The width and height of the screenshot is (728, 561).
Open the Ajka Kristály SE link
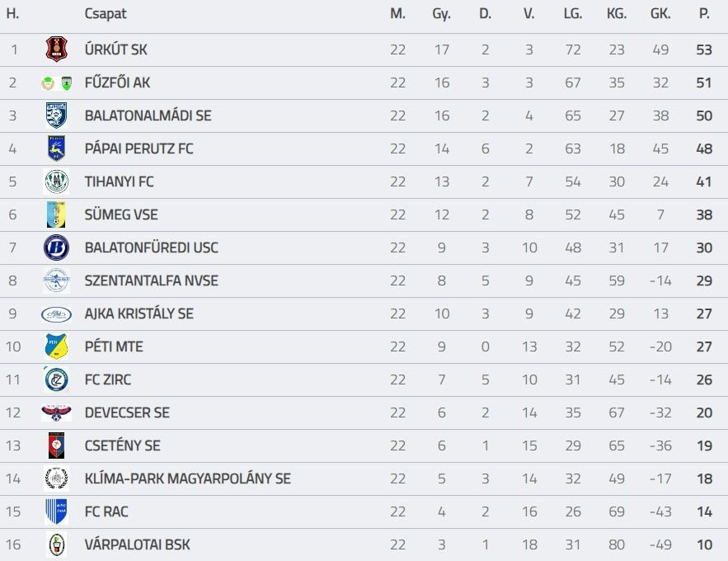(139, 313)
